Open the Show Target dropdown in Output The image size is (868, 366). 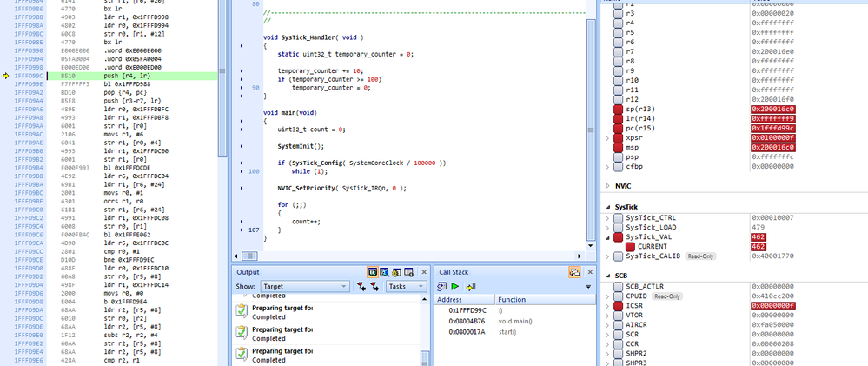(305, 286)
